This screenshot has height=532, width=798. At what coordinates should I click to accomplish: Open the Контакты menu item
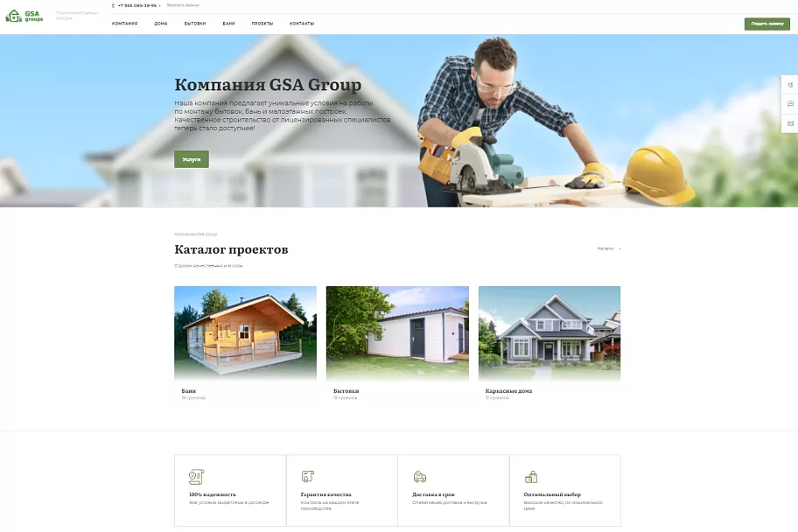coord(302,24)
